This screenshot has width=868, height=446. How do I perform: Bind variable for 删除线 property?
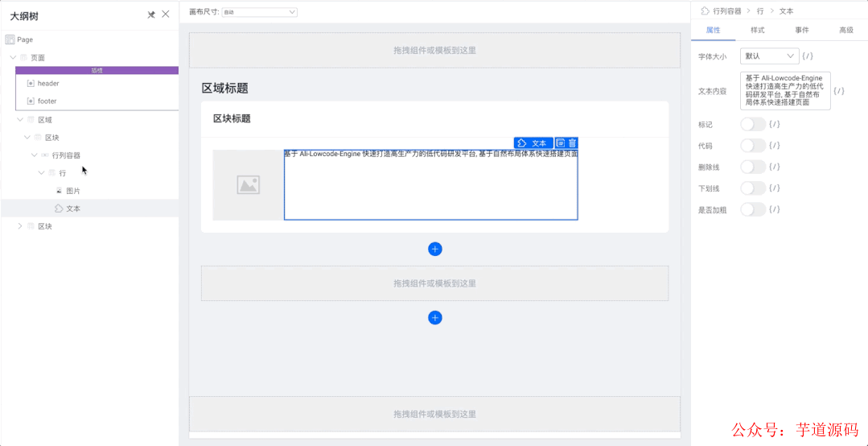tap(775, 167)
